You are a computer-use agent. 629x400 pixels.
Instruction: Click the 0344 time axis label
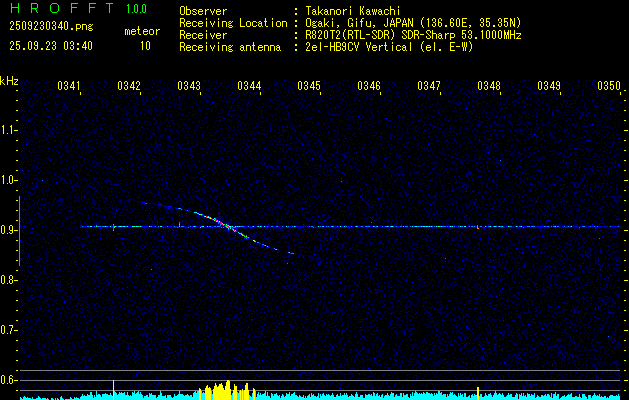[x=249, y=86]
